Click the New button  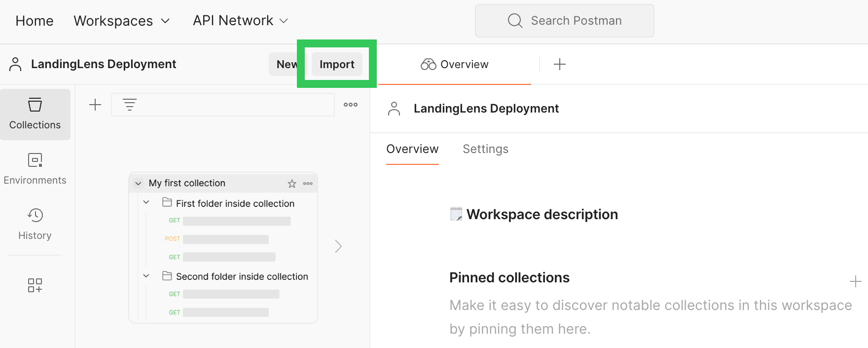coord(286,64)
